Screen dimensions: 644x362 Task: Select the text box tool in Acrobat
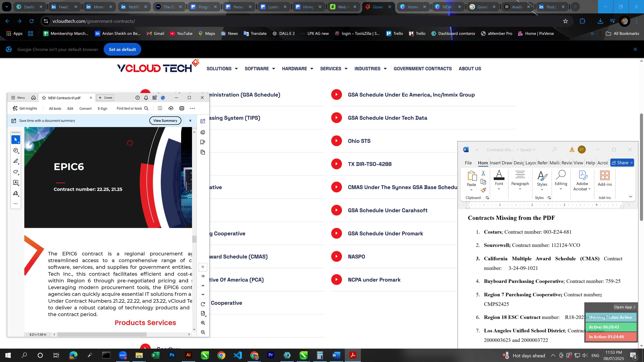point(15,183)
